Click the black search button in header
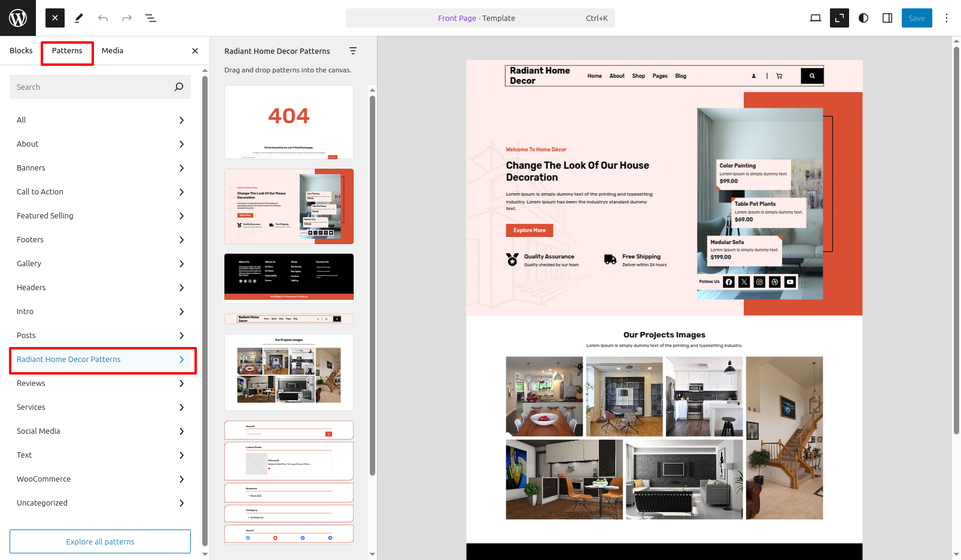 click(x=812, y=76)
